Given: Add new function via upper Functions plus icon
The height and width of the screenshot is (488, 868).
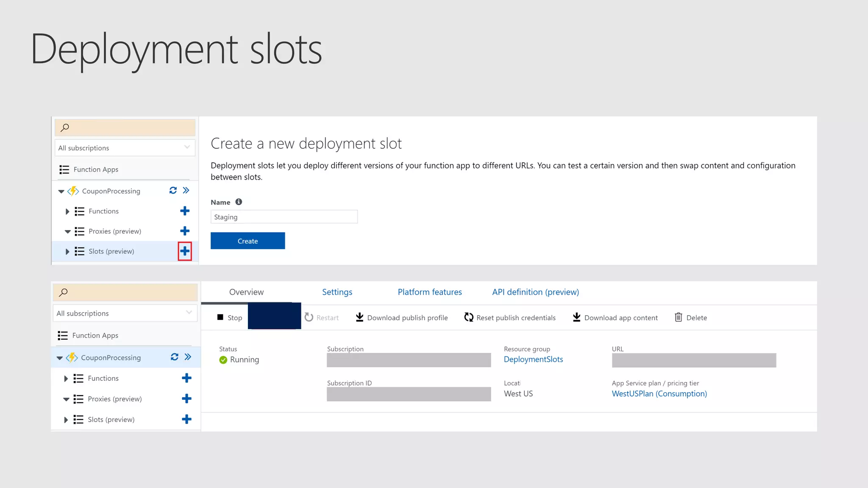Looking at the screenshot, I should pos(185,211).
